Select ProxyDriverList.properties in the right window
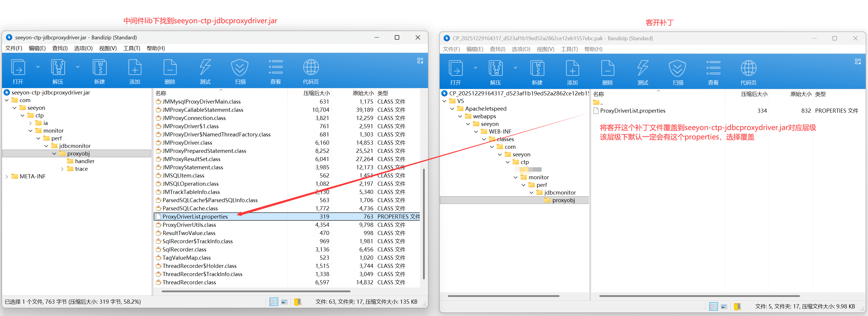Image resolution: width=868 pixels, height=316 pixels. pos(633,111)
